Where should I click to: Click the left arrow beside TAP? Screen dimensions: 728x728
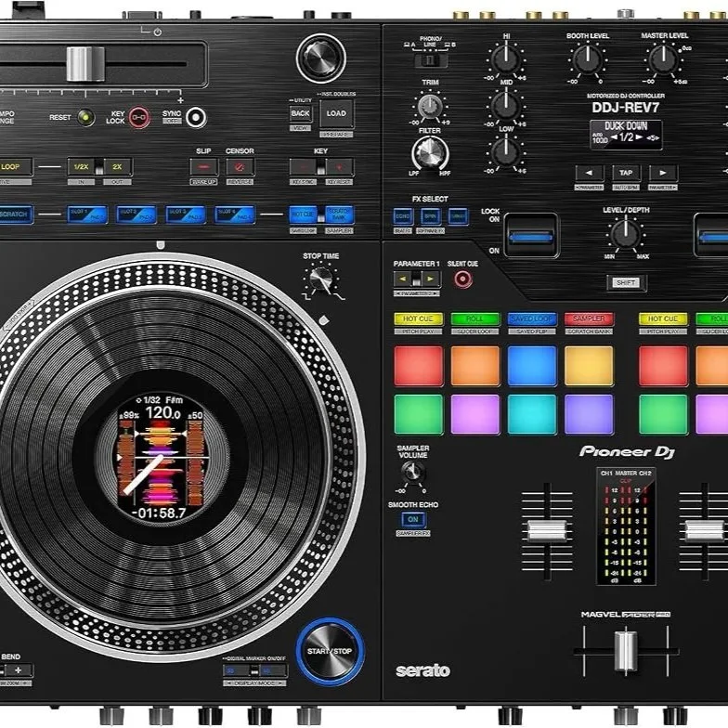[590, 173]
